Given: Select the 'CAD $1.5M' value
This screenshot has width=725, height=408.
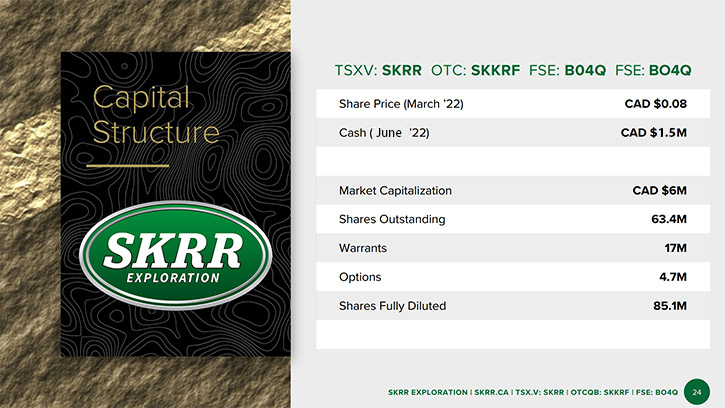Looking at the screenshot, I should click(654, 133).
